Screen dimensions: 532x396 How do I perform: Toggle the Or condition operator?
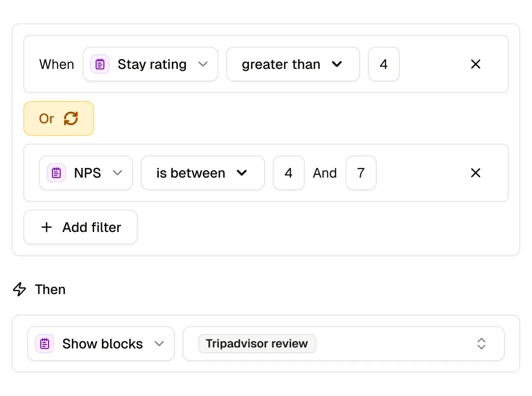59,118
